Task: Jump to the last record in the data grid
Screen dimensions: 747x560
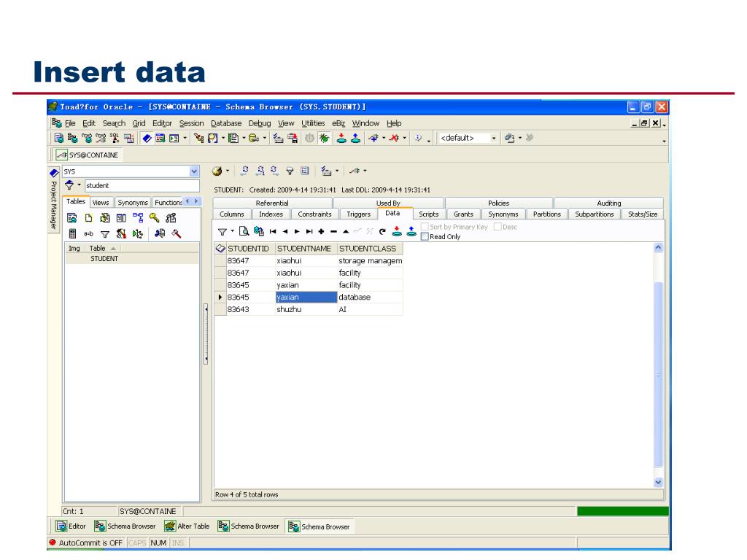Action: click(x=309, y=231)
